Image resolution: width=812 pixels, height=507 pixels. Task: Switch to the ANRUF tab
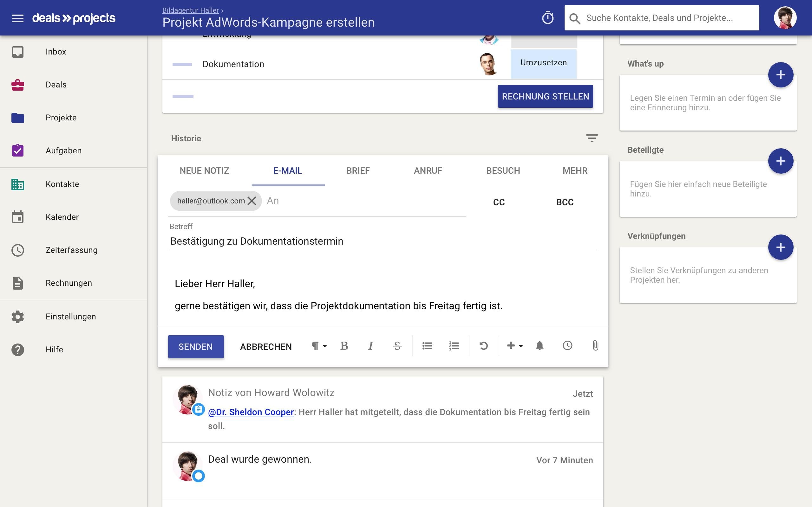[428, 171]
